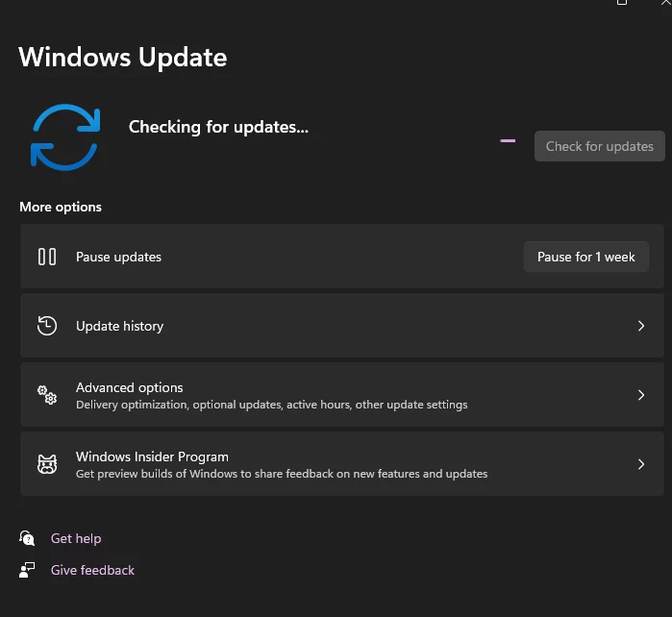
Task: Click the Pause updates label
Action: coord(118,257)
